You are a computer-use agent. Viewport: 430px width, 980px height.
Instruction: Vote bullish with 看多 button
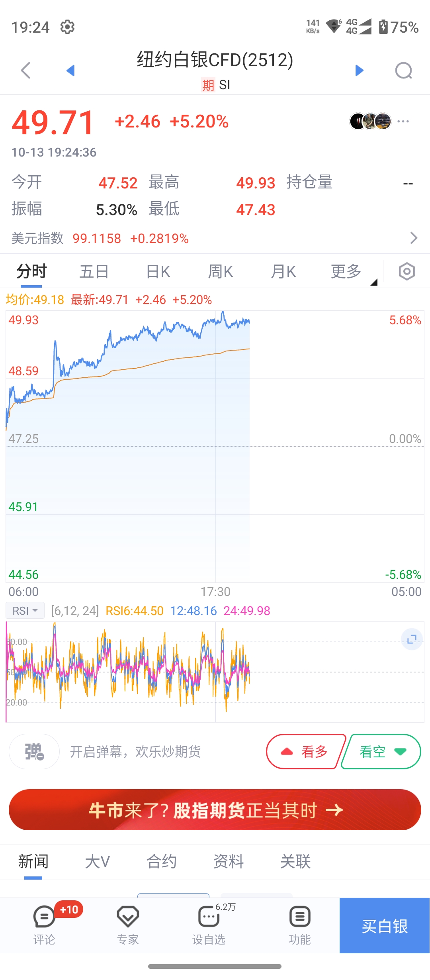(305, 752)
